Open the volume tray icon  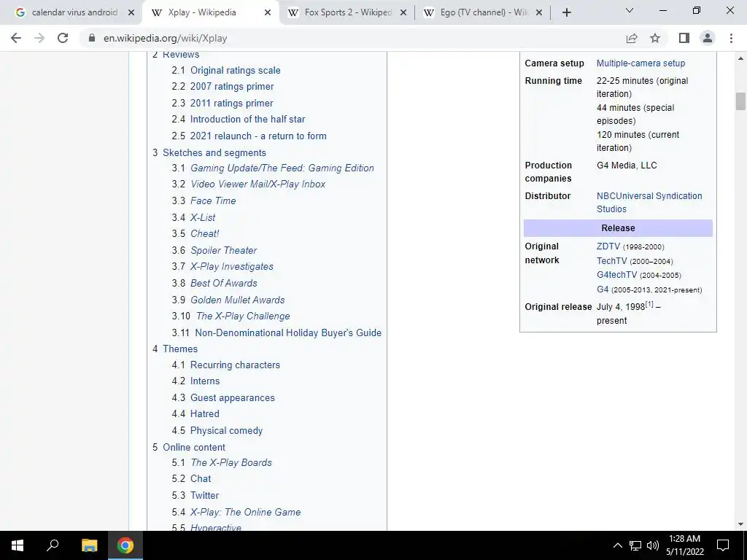click(653, 545)
